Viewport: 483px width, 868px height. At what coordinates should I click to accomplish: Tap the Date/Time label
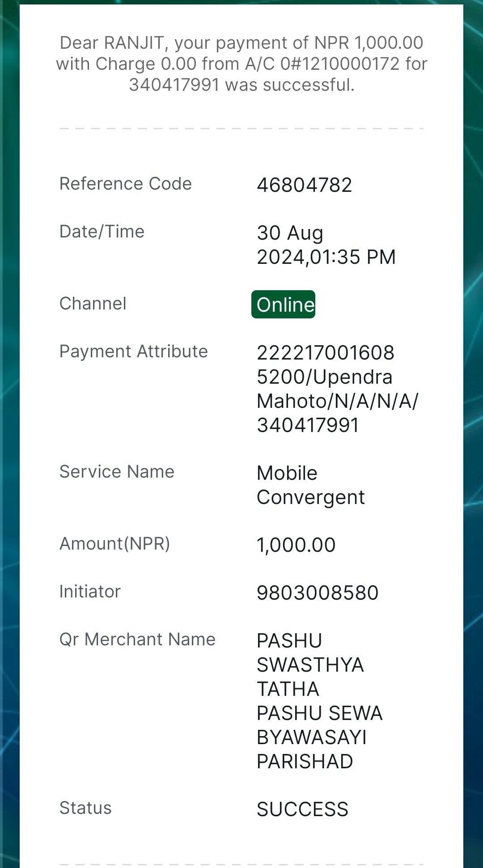(x=102, y=232)
